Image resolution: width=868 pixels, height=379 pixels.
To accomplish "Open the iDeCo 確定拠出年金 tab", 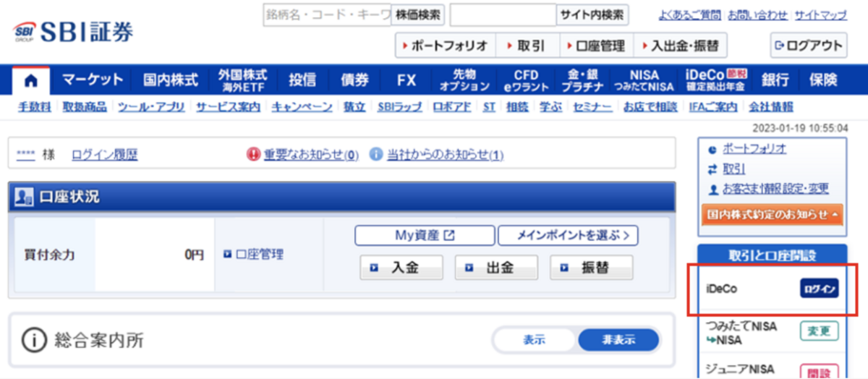I will 716,80.
